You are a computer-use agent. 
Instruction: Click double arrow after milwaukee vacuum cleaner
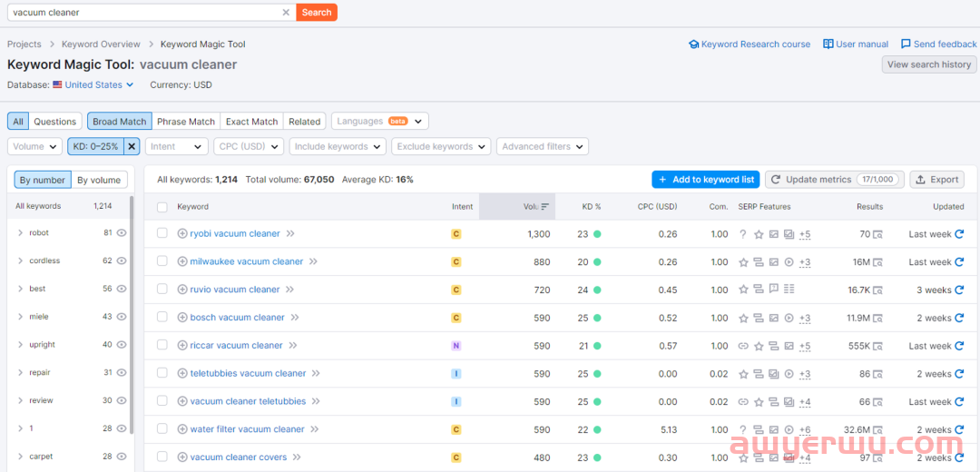pos(313,262)
